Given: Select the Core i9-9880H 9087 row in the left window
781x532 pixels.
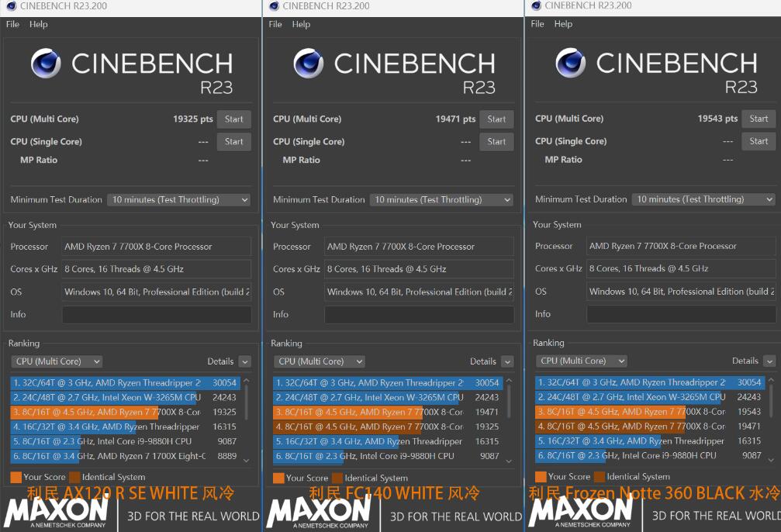Looking at the screenshot, I should (x=125, y=441).
